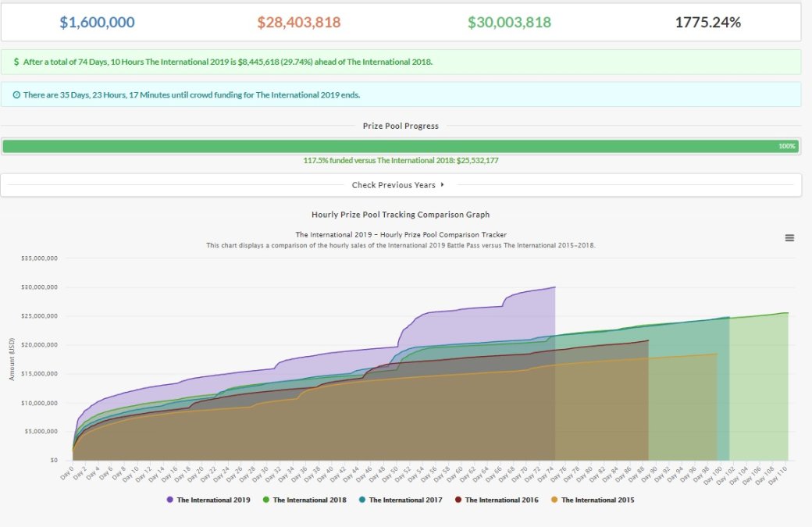The width and height of the screenshot is (812, 527).
Task: Click the $35,000,000 y-axis label
Action: (39, 258)
